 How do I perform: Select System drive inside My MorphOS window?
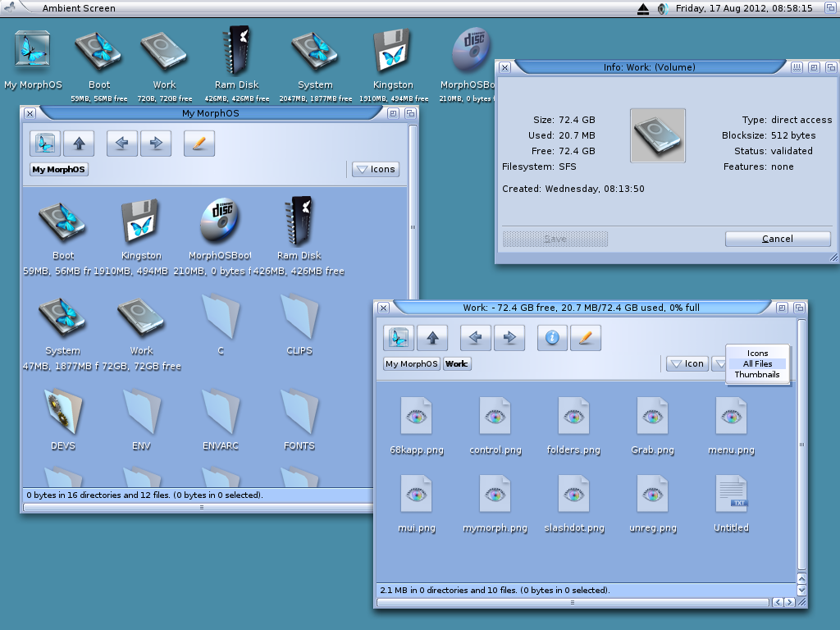(x=62, y=317)
